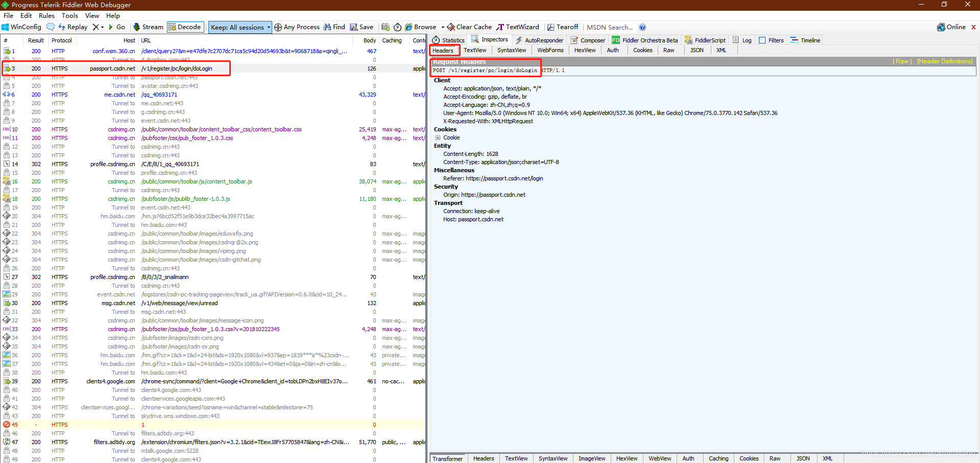Open the Rules menu
This screenshot has height=463, width=980.
click(46, 16)
